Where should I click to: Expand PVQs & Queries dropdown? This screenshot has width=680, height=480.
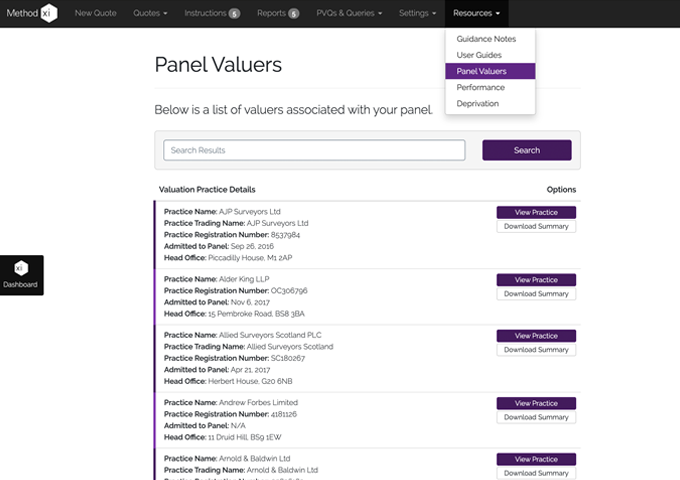[x=355, y=14]
